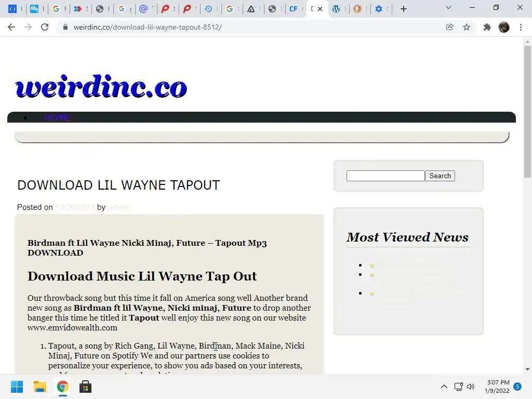Open the HOME navigation link
Screen dimensions: 532x399
57,118
